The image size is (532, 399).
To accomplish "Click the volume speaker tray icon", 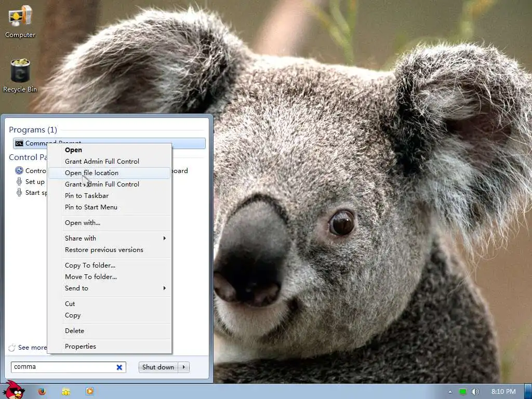I will tap(475, 392).
